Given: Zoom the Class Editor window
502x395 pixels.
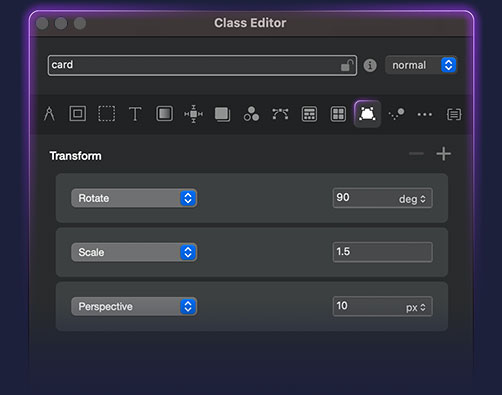Looking at the screenshot, I should [x=80, y=23].
